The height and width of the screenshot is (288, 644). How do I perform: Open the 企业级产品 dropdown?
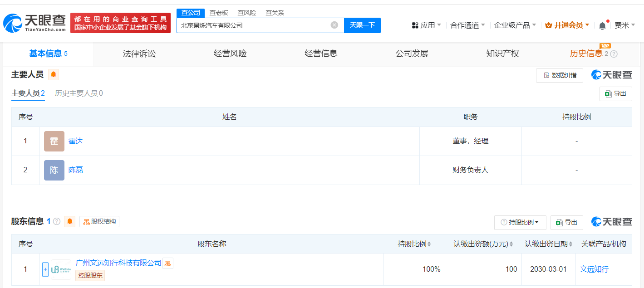pyautogui.click(x=515, y=25)
